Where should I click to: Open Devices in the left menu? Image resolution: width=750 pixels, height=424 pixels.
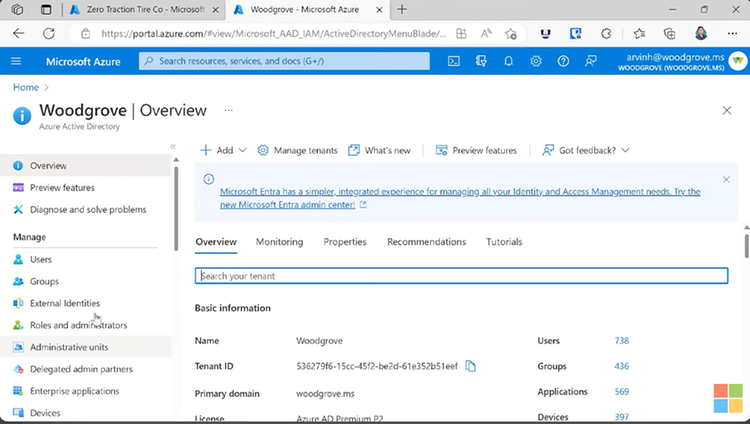point(86,413)
